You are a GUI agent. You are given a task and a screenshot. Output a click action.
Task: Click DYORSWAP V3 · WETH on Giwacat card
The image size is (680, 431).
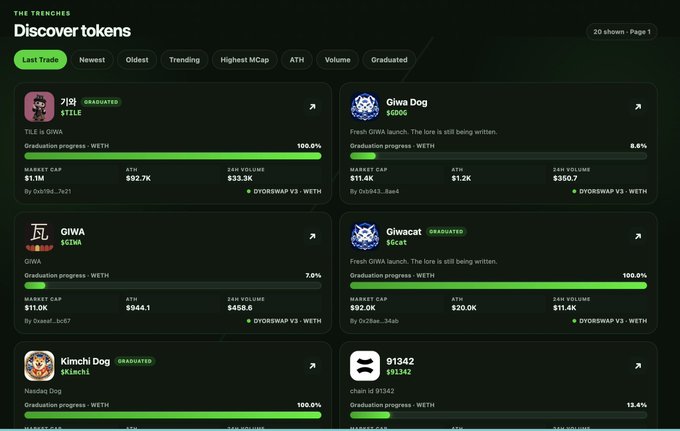610,321
